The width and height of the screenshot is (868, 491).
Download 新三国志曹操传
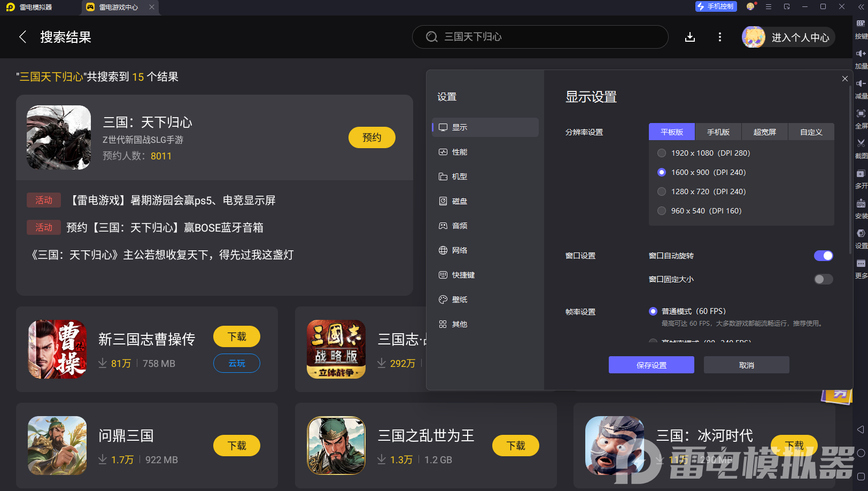click(x=237, y=336)
